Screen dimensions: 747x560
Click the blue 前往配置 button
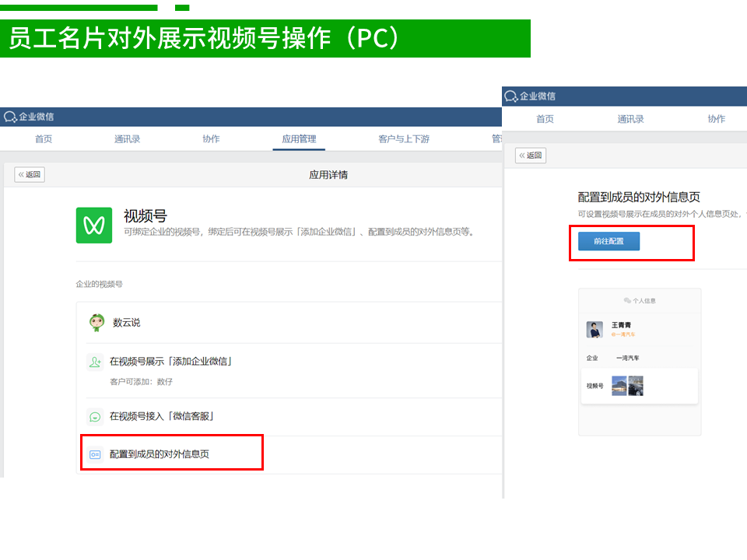[608, 241]
